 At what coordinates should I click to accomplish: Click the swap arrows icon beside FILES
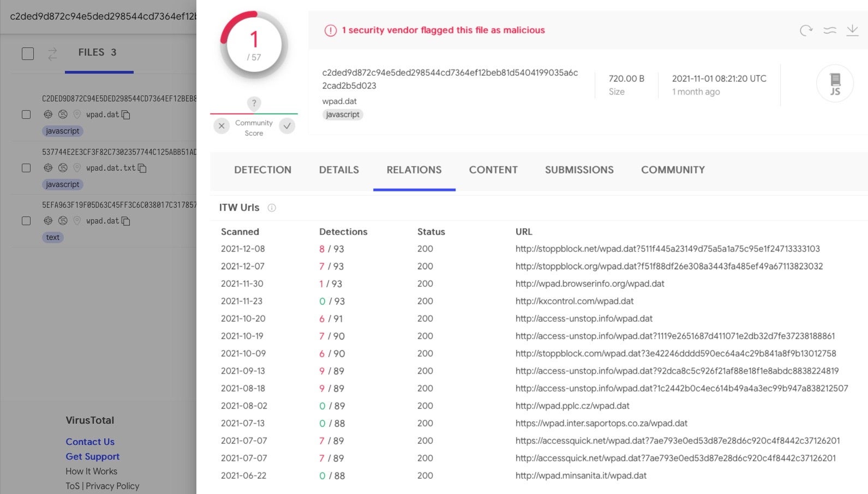(52, 53)
